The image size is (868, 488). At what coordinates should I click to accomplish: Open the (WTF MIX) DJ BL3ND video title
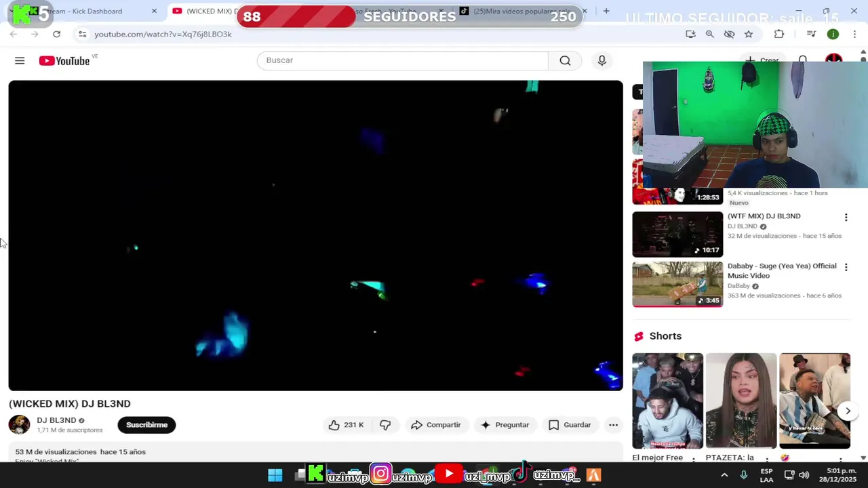click(x=764, y=216)
